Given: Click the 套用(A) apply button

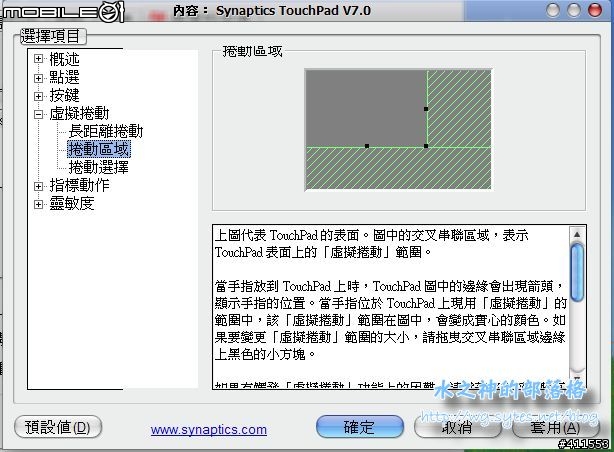Looking at the screenshot, I should pos(556,427).
